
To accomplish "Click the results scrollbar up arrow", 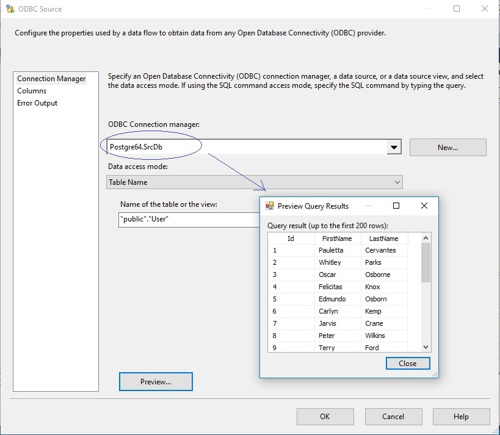I will tap(426, 238).
